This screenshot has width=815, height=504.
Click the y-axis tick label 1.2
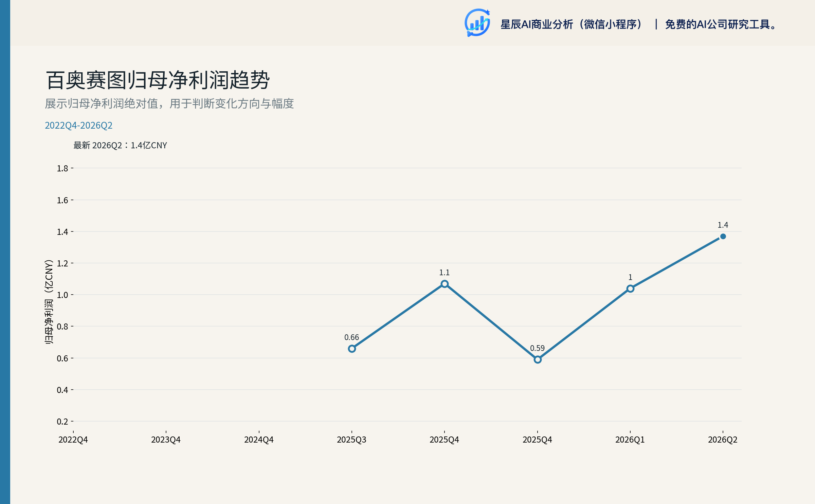(62, 263)
